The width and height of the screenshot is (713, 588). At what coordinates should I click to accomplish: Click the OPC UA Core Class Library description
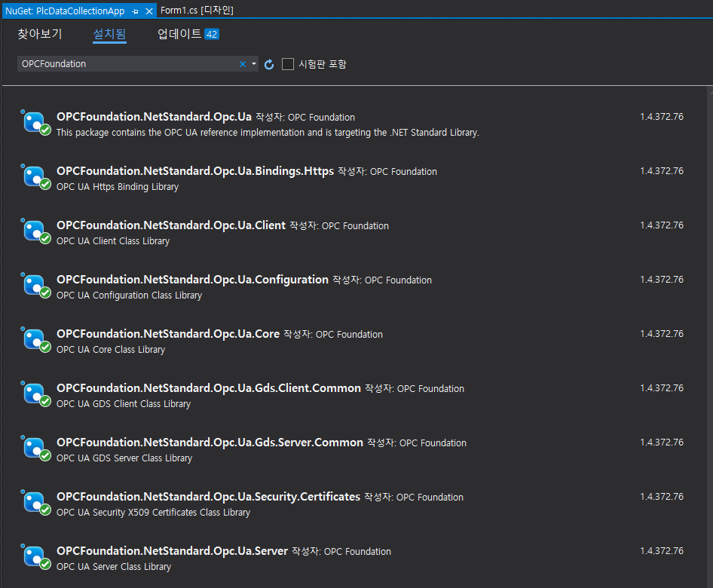click(111, 350)
